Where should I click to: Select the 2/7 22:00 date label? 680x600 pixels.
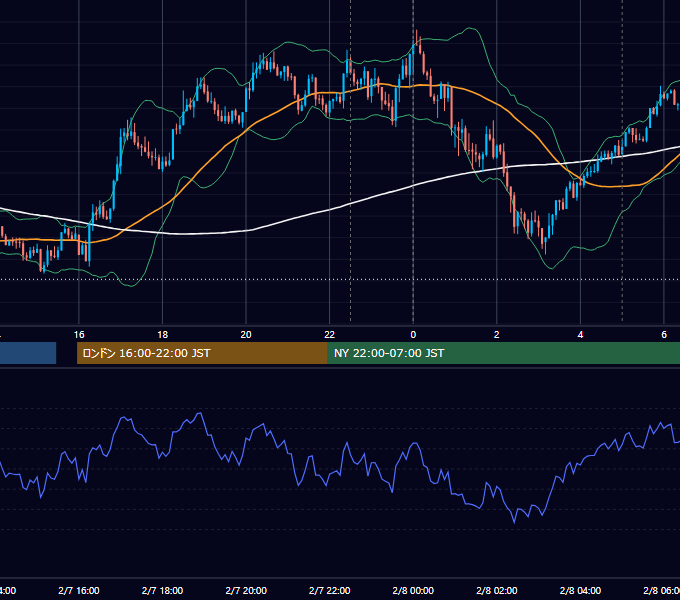(330, 590)
